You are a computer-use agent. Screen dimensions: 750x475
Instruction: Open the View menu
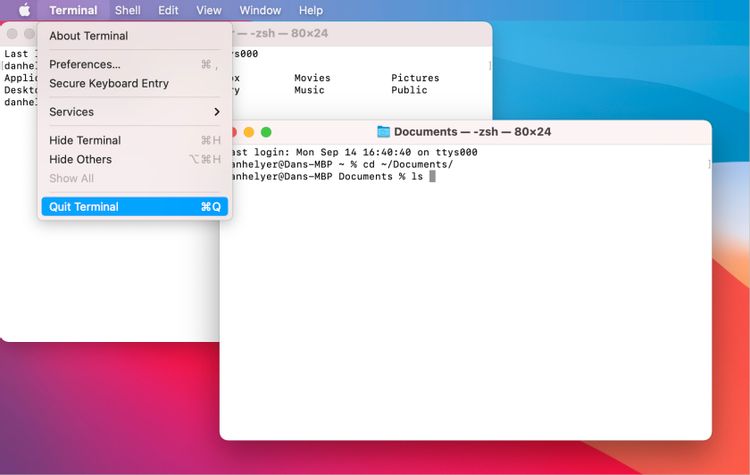coord(209,10)
